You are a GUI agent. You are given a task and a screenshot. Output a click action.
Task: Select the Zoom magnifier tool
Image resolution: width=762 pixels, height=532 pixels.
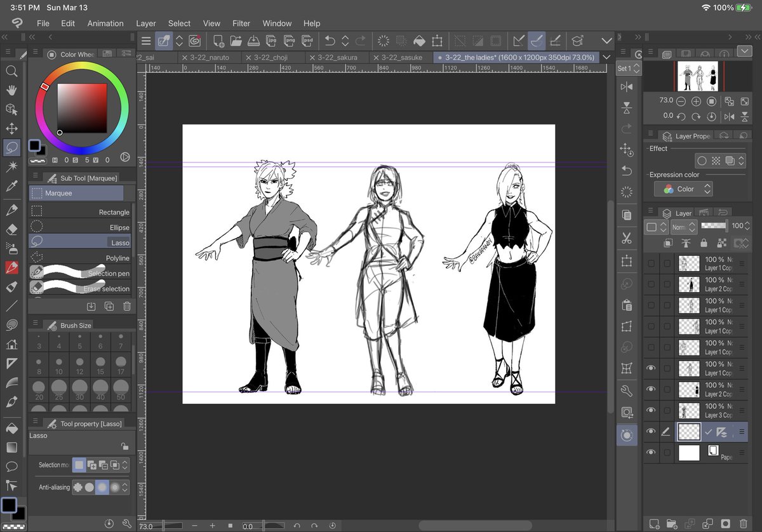(11, 71)
